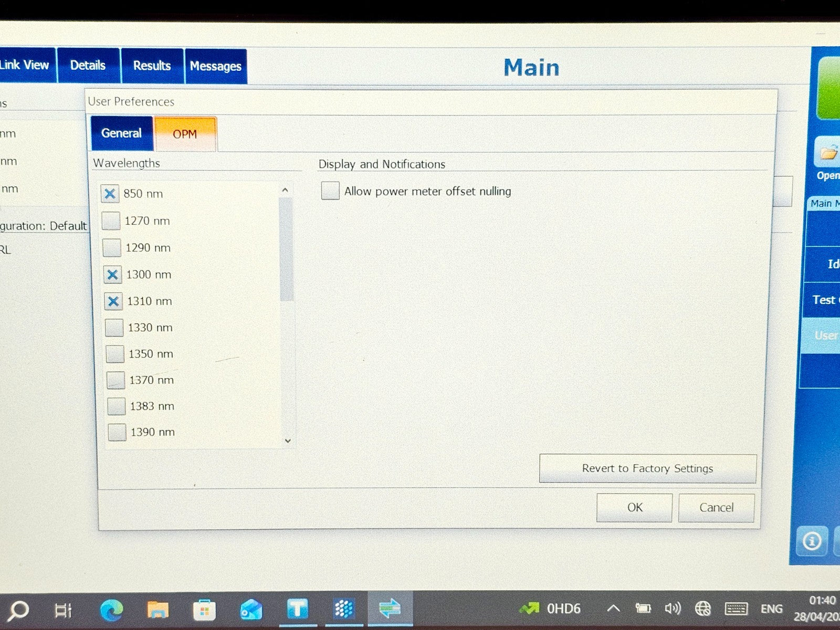This screenshot has width=840, height=630.
Task: Enable the 1370 nm wavelength
Action: 115,380
